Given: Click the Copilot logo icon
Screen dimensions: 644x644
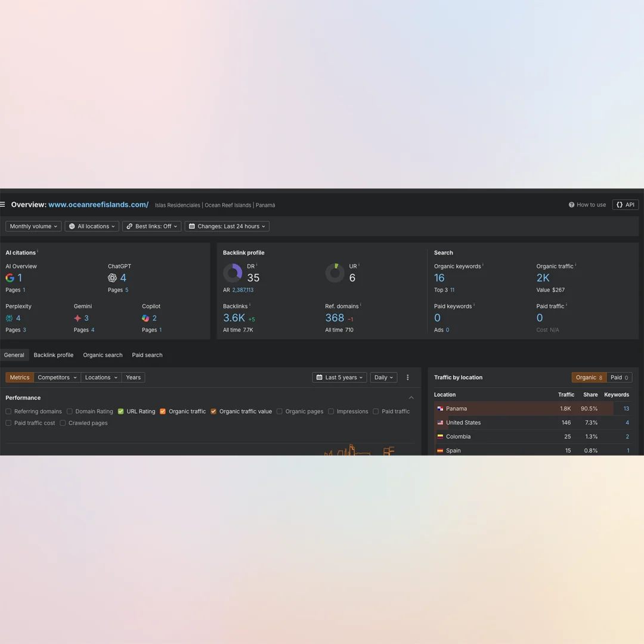Looking at the screenshot, I should click(145, 318).
